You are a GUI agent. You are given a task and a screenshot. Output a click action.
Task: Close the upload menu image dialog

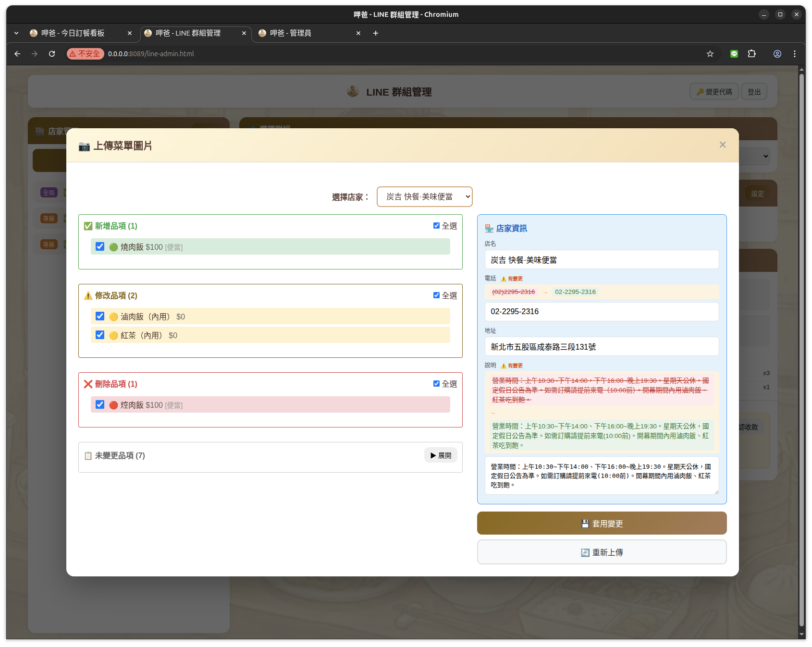(722, 145)
